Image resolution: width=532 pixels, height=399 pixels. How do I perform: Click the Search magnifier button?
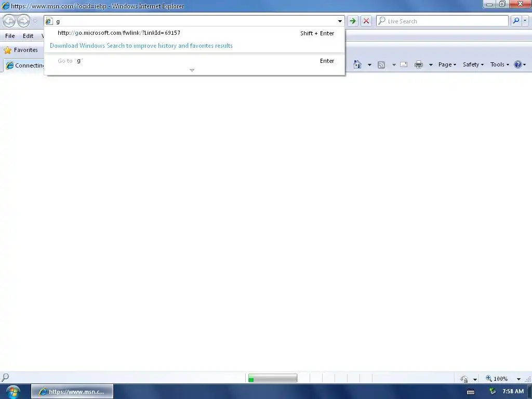516,21
